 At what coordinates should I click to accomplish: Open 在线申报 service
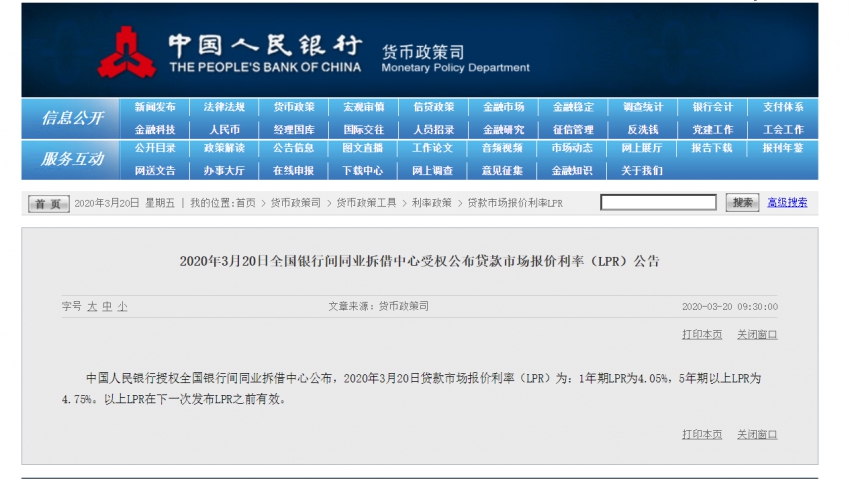[x=293, y=171]
